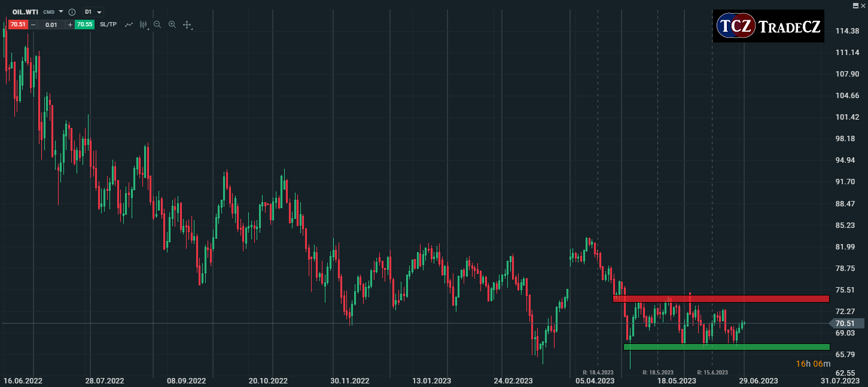Select the crosshair move tool
Screen dimensions: 868x387
(x=187, y=25)
